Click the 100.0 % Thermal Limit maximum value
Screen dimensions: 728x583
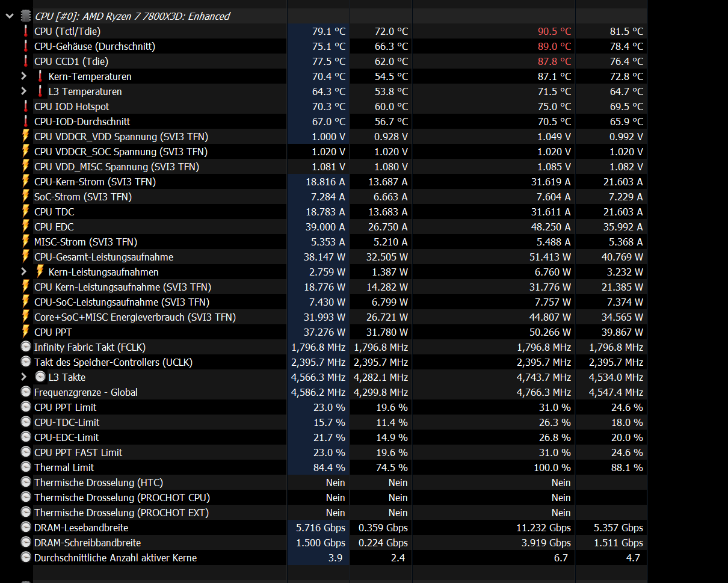tap(553, 467)
